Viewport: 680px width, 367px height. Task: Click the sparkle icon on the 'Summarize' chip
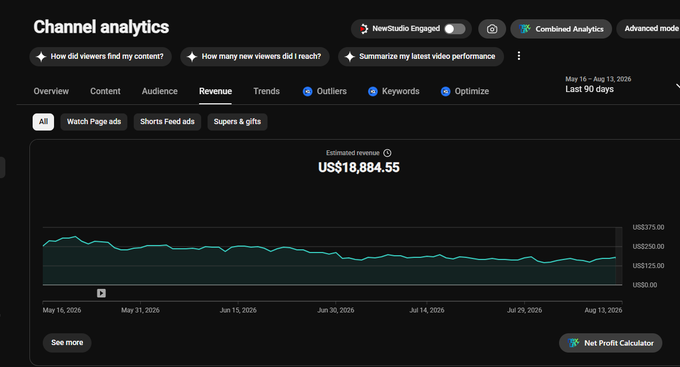350,56
